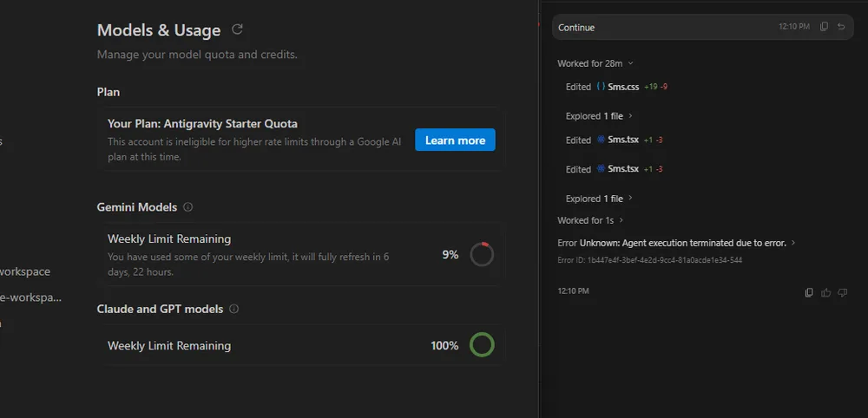Click the Gemini 9% usage ring
Viewport: 868px width, 418px height.
pos(482,255)
